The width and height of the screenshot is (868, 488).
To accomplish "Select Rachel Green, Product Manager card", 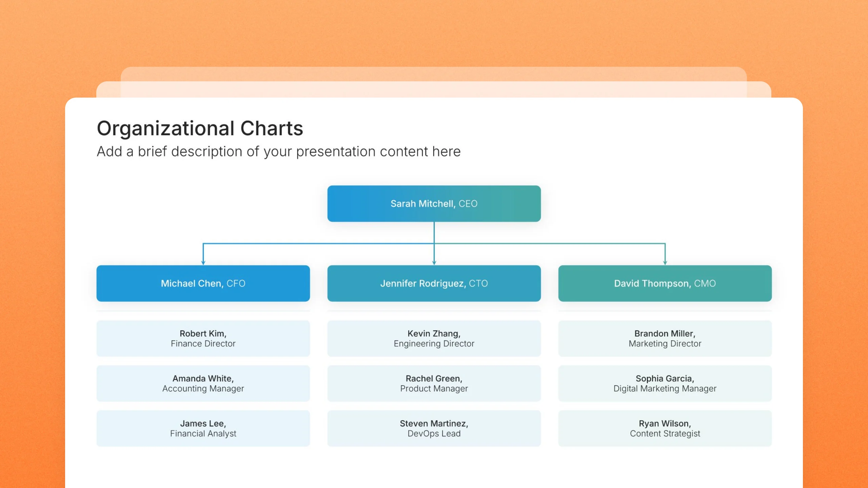I will 434,383.
